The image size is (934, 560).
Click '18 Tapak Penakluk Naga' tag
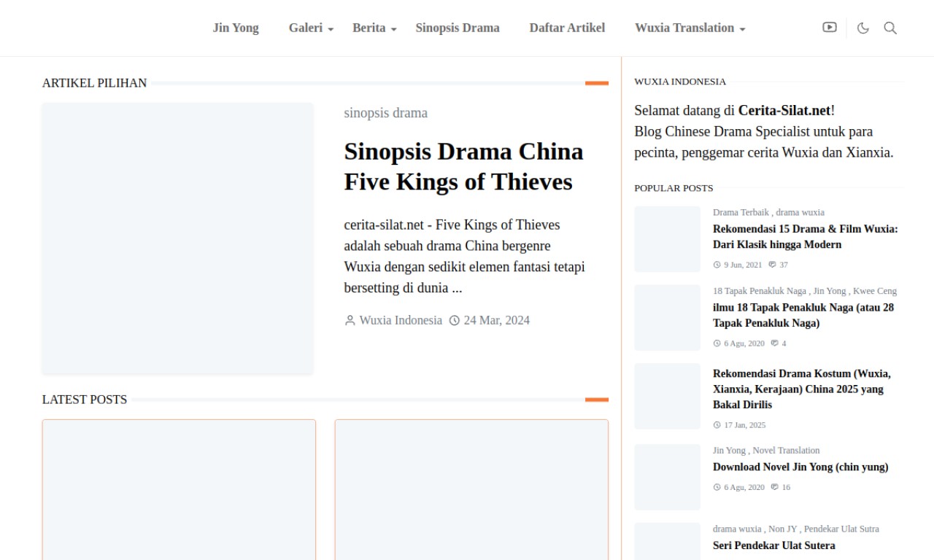759,291
